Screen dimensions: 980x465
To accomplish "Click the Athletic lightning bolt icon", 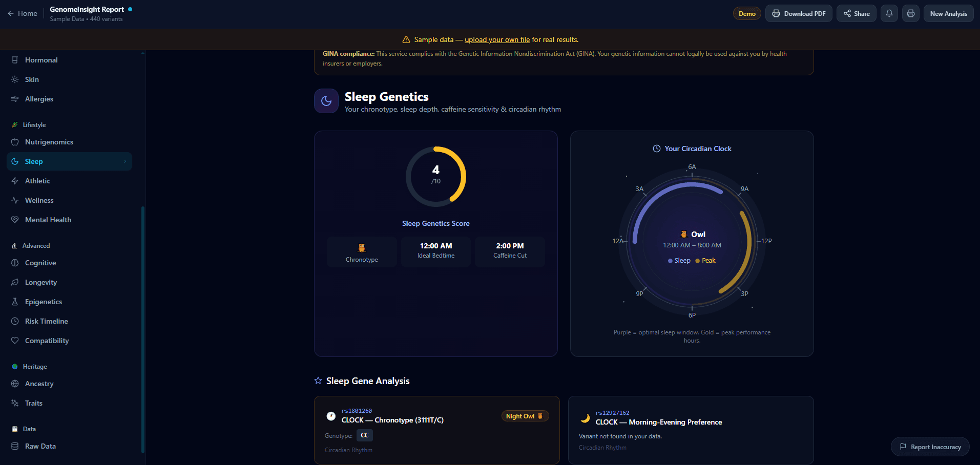I will click(15, 181).
